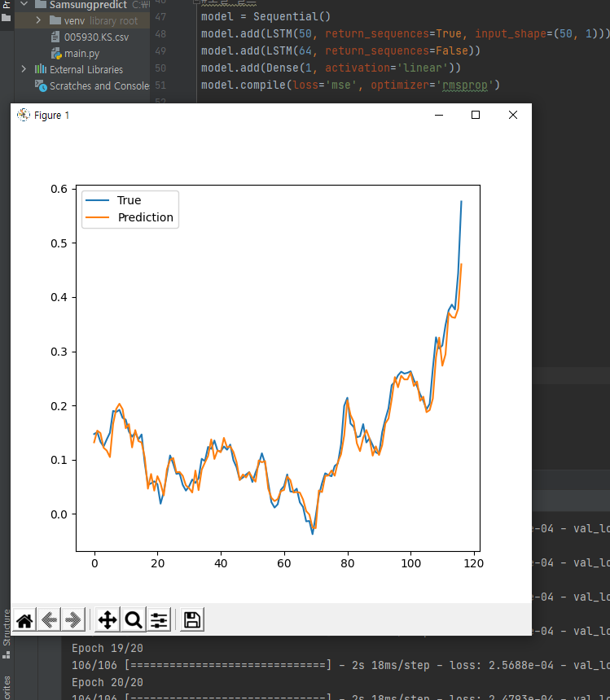The image size is (610, 700).
Task: Reset plot view with Home icon
Action: (x=24, y=619)
